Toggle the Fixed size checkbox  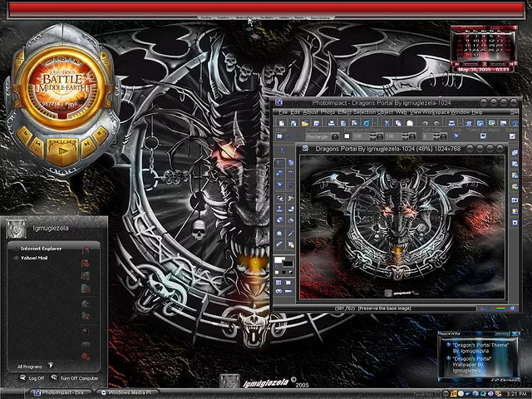pyautogui.click(x=347, y=136)
